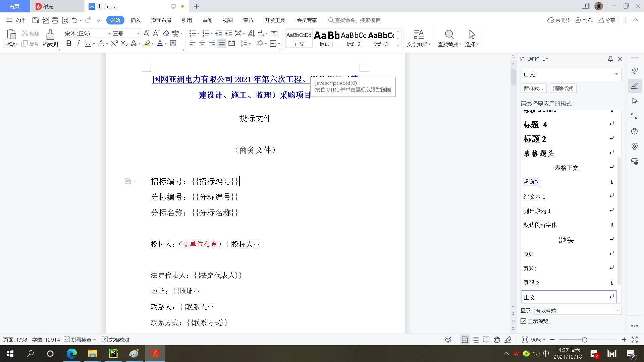
Task: Switch to the Developer Tools (开发工具) tab
Action: point(275,20)
